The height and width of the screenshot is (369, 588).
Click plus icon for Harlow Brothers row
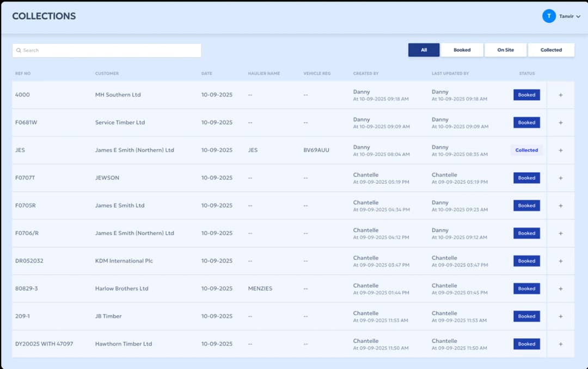click(560, 289)
